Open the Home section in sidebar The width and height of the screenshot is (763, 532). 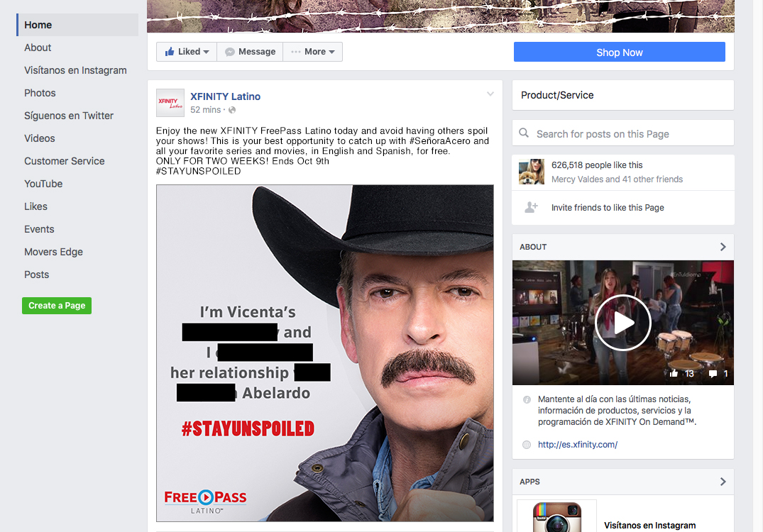pos(77,25)
